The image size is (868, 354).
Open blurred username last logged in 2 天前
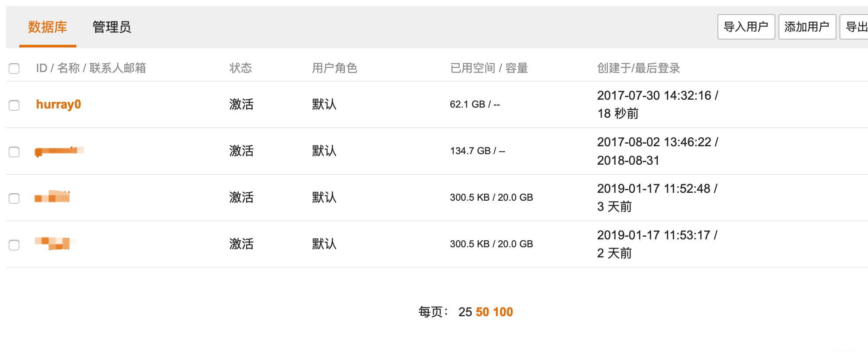click(55, 243)
